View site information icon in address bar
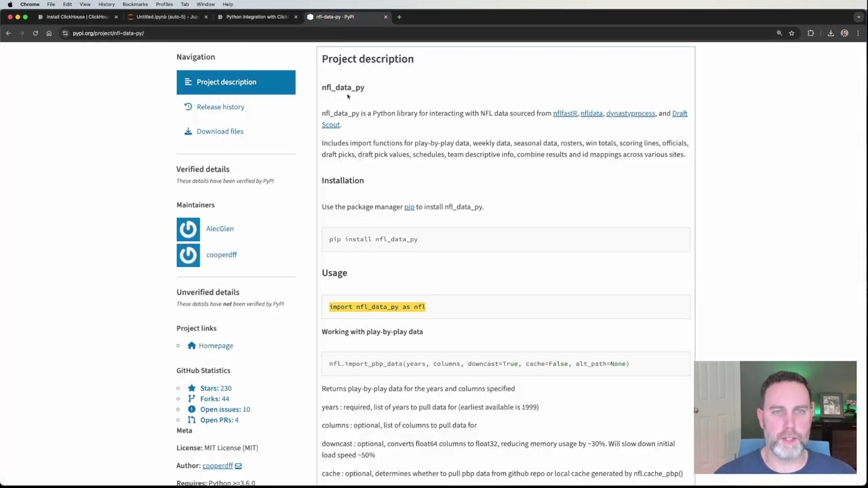The height and width of the screenshot is (488, 868). point(65,33)
